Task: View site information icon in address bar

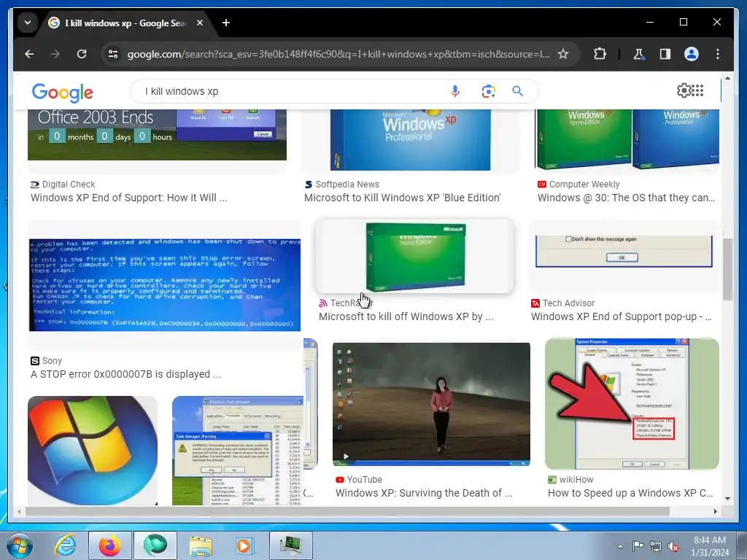Action: (x=113, y=54)
